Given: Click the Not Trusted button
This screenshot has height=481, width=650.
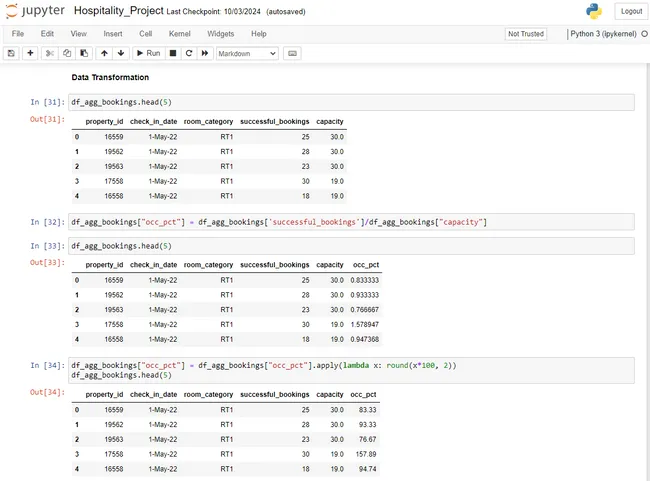Looking at the screenshot, I should tap(526, 34).
